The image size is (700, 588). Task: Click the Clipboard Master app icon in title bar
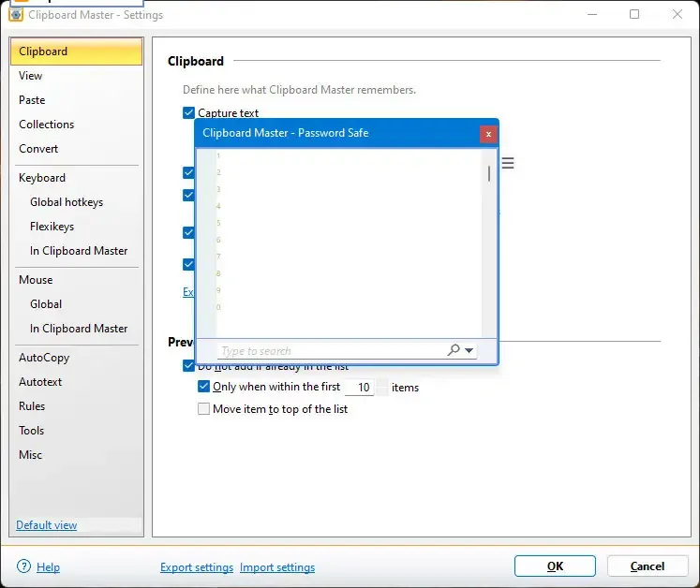(x=16, y=15)
